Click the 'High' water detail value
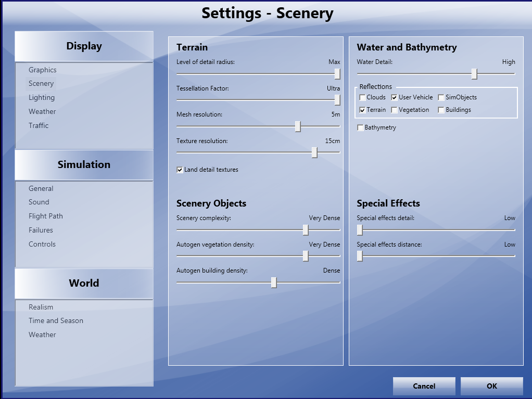The image size is (532, 399). tap(509, 62)
